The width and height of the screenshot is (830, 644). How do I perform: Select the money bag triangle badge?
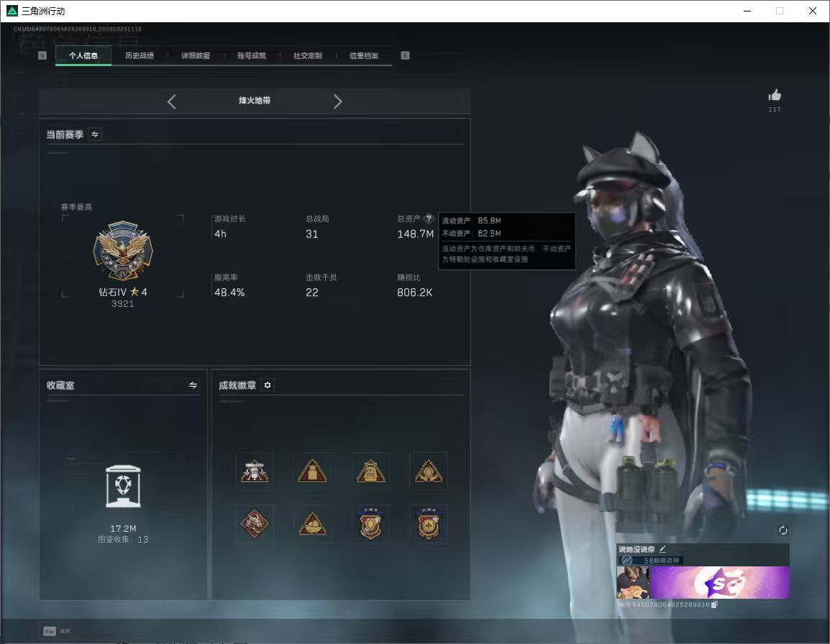tap(370, 471)
